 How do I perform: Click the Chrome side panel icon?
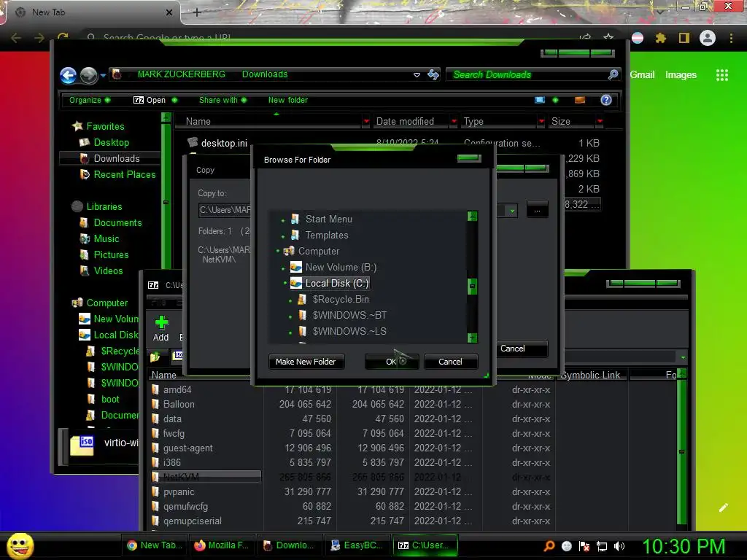[684, 38]
